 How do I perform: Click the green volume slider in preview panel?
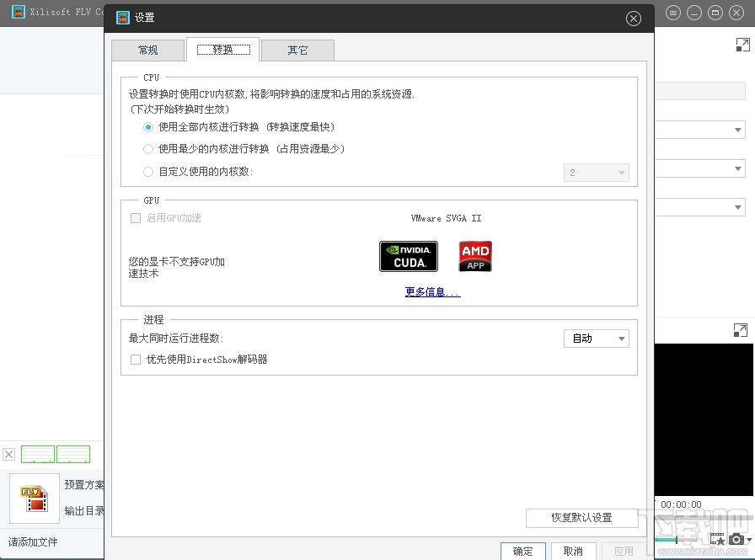click(x=667, y=540)
